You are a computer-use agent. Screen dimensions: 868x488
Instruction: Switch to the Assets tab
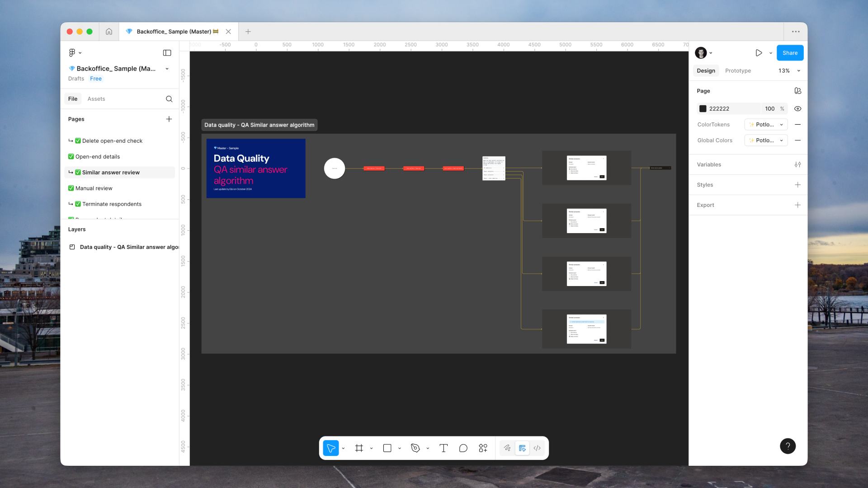pyautogui.click(x=96, y=99)
